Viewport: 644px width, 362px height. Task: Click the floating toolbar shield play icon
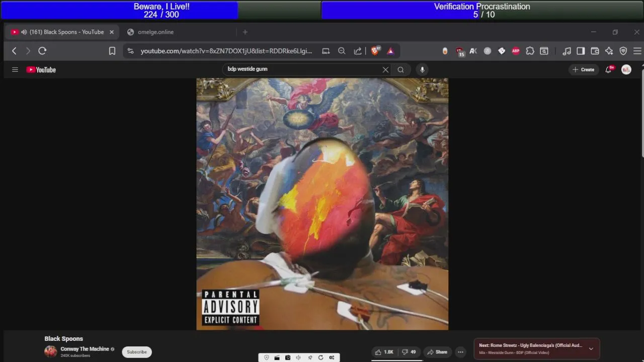click(x=267, y=357)
